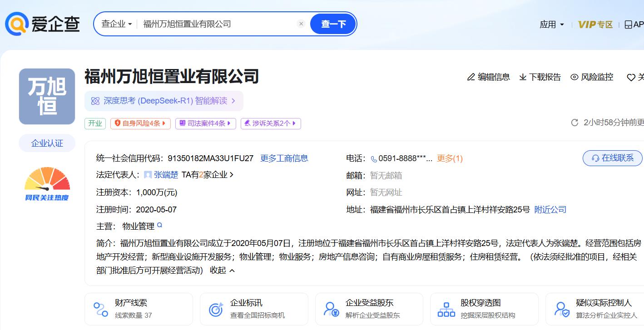Click 暂无邮箱 email value
Screen dimensions: 644x330
coord(386,176)
